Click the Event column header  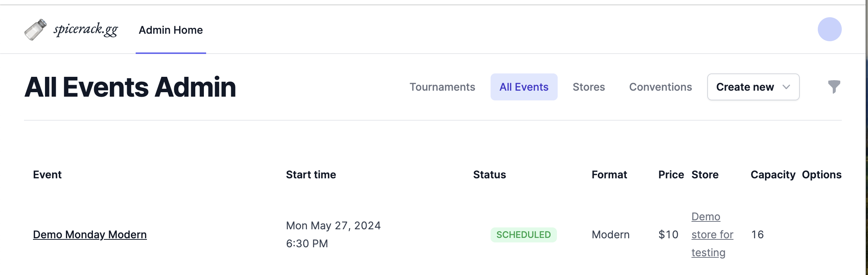click(x=47, y=175)
